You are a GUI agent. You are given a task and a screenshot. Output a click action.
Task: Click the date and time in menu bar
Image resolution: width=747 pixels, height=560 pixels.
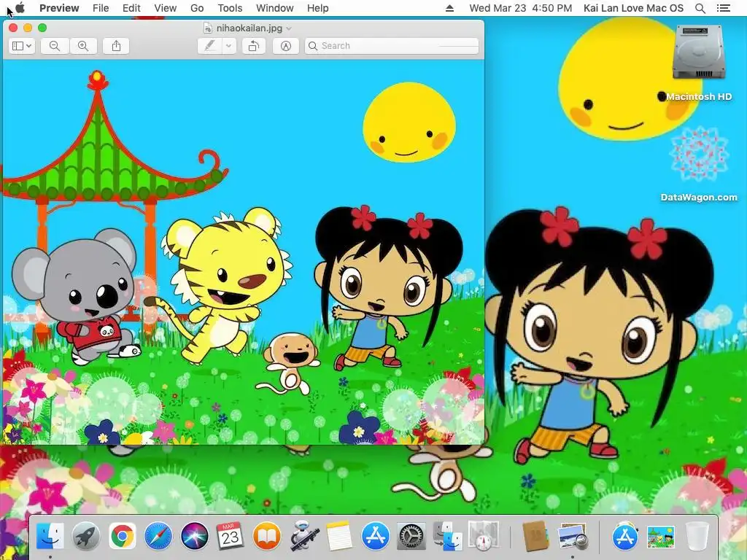(520, 8)
